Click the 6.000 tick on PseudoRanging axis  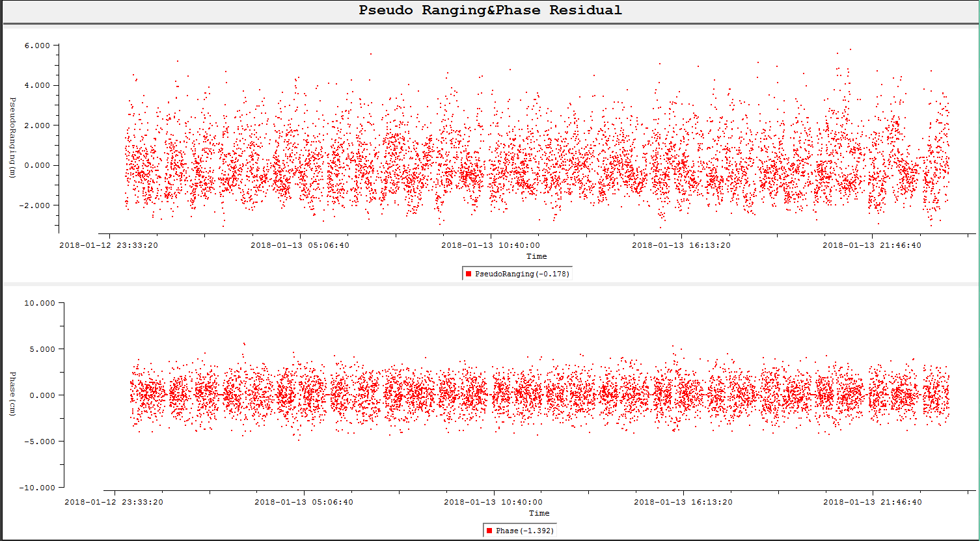(38, 46)
